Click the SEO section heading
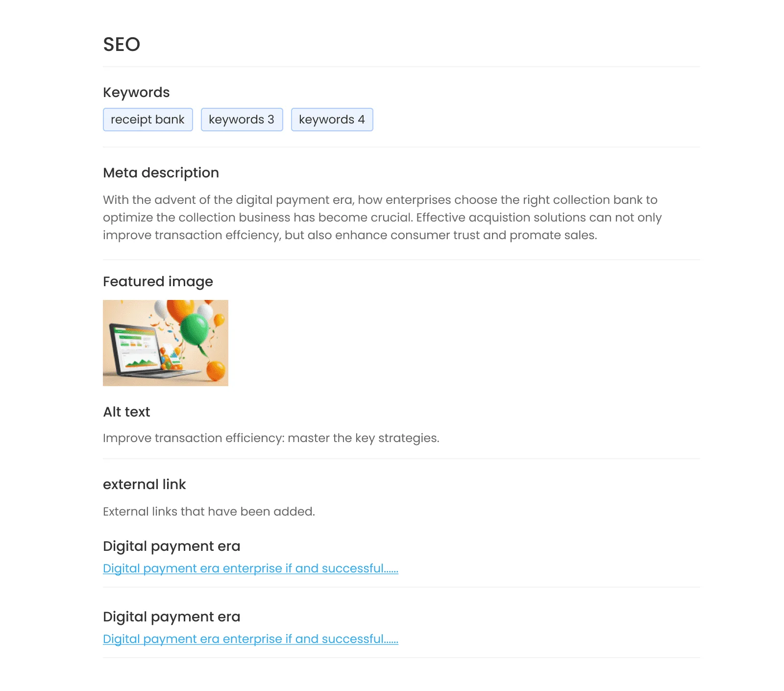 [x=122, y=45]
